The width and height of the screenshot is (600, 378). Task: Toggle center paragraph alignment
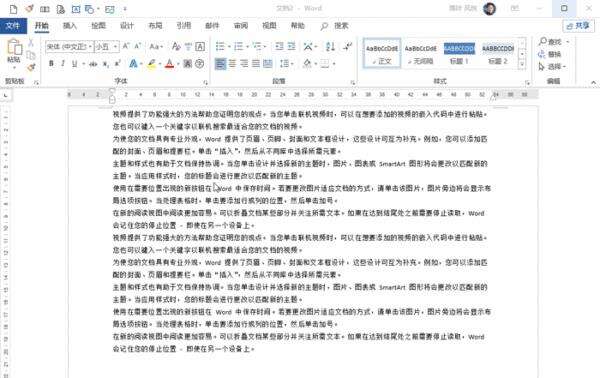tap(232, 64)
